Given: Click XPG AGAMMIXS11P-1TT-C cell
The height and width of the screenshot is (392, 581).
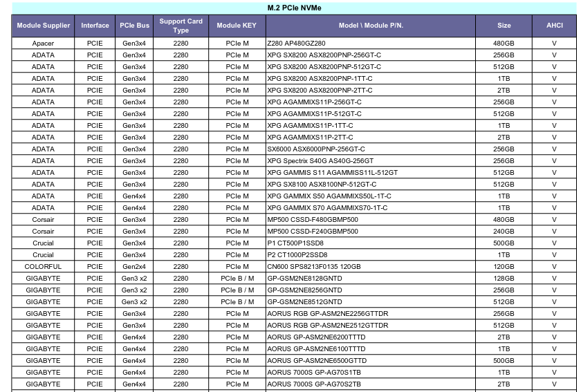Looking at the screenshot, I should 371,126.
